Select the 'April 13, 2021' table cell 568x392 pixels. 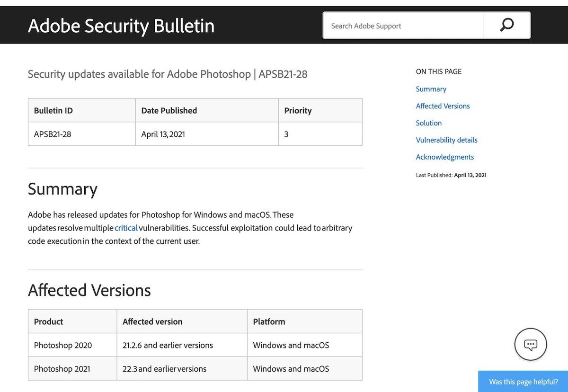click(207, 134)
